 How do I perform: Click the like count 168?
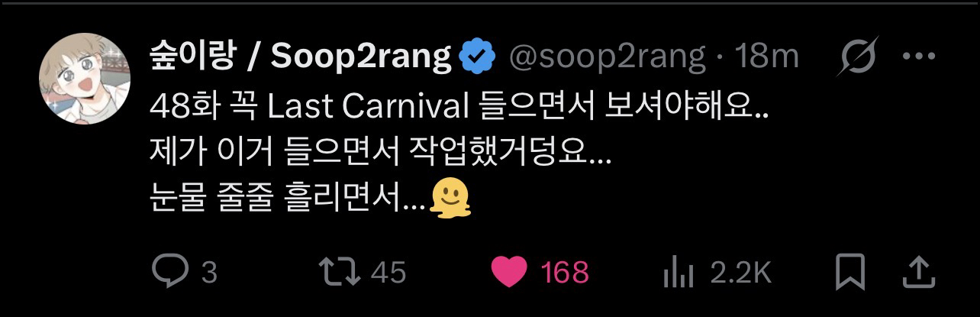coord(566,273)
